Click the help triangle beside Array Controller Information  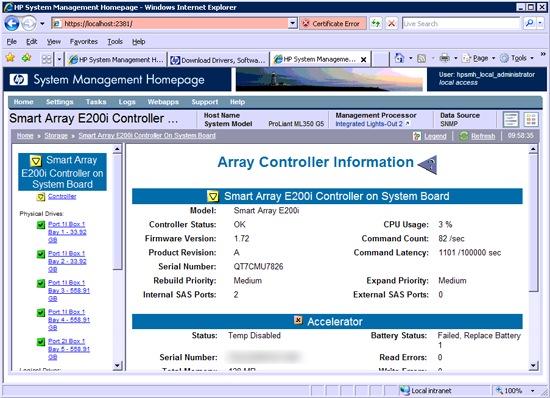coord(428,165)
